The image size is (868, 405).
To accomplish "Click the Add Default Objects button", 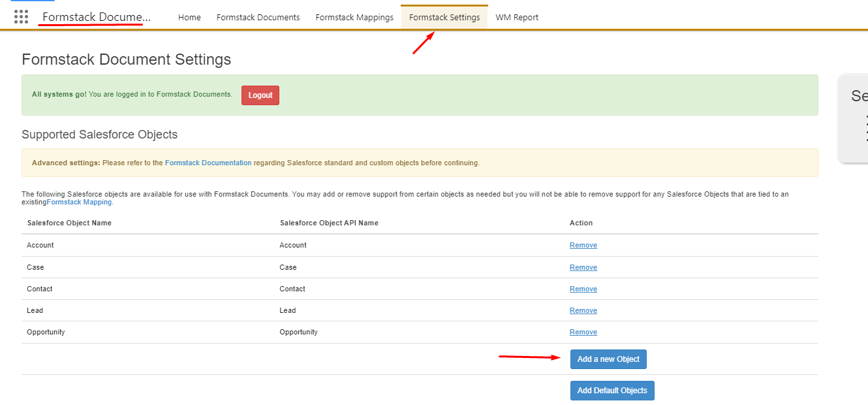I will (x=612, y=391).
